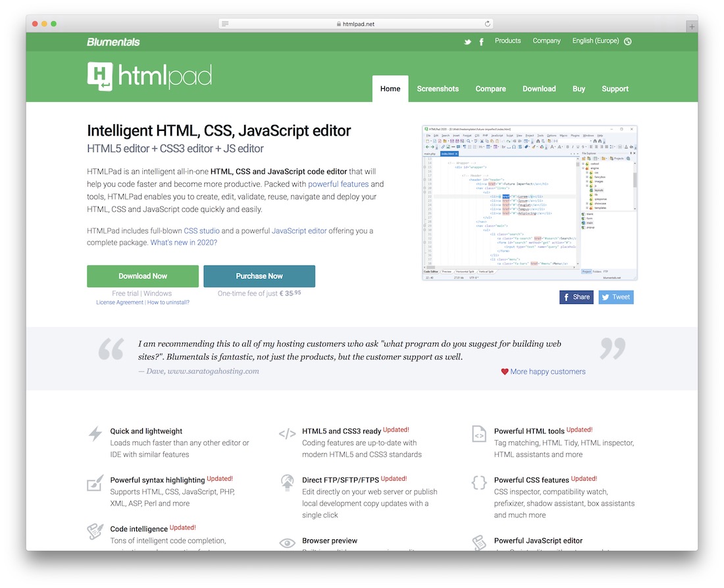Enlarge the HTMLPad editor screenshot thumbnail
Screen dimensions: 724x588
point(530,203)
